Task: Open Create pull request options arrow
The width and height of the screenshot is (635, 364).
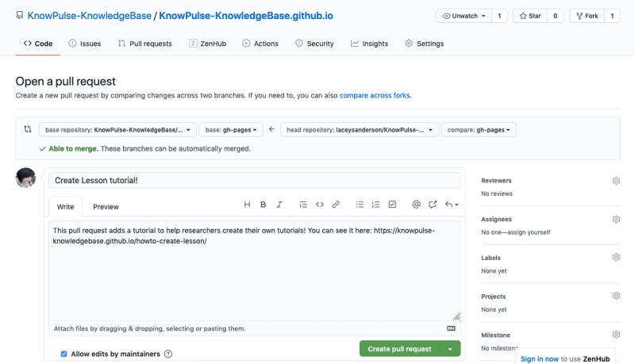Action: click(450, 349)
